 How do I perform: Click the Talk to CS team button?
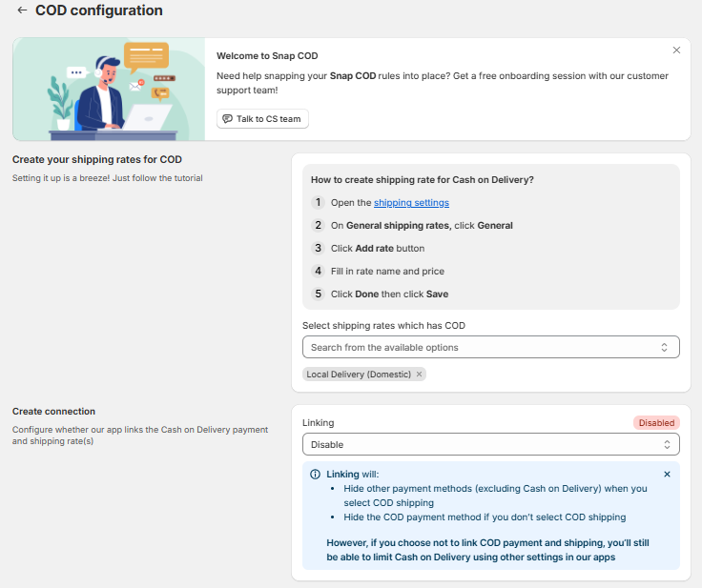coord(262,119)
